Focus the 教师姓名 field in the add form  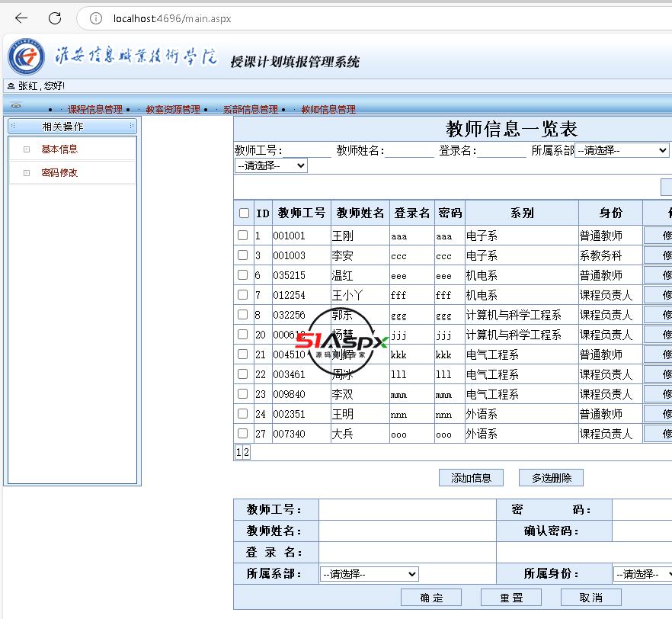(x=407, y=531)
